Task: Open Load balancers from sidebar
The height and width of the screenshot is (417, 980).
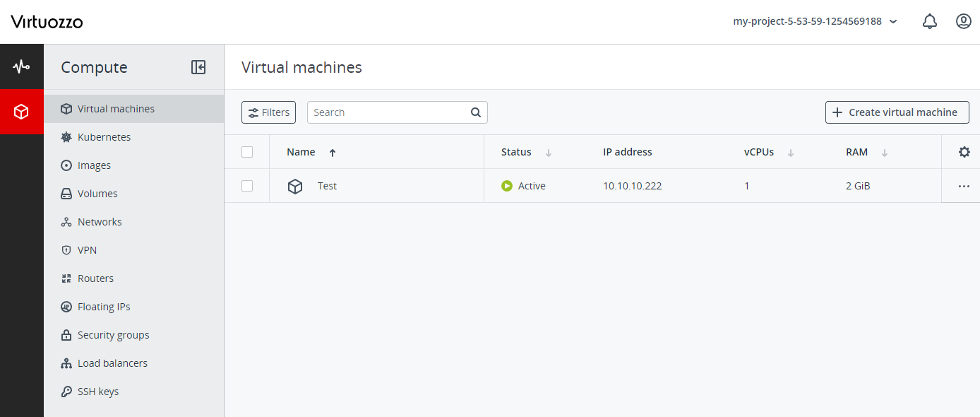Action: click(x=112, y=363)
